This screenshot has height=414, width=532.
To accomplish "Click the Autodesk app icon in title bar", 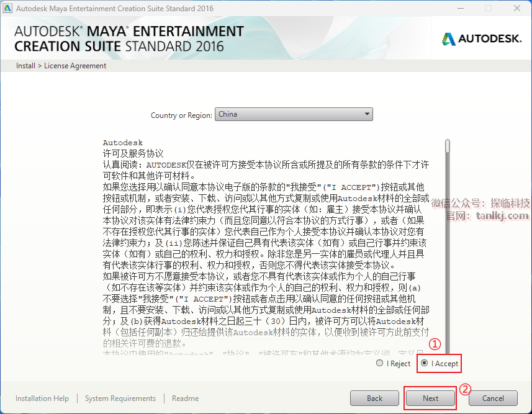I will (x=7, y=8).
